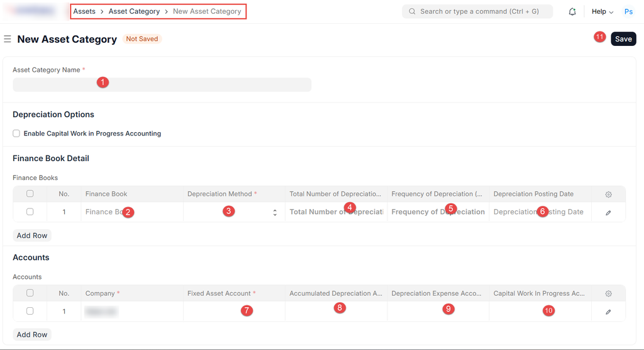Expand the Help menu
This screenshot has height=350, width=644.
tap(602, 11)
